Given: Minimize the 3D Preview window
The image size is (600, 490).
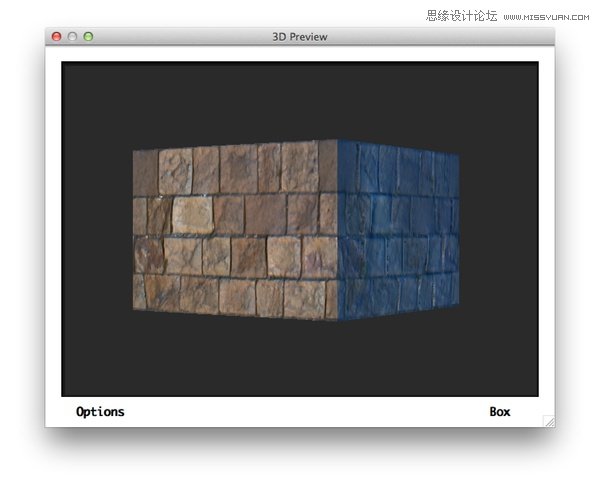Looking at the screenshot, I should [72, 36].
